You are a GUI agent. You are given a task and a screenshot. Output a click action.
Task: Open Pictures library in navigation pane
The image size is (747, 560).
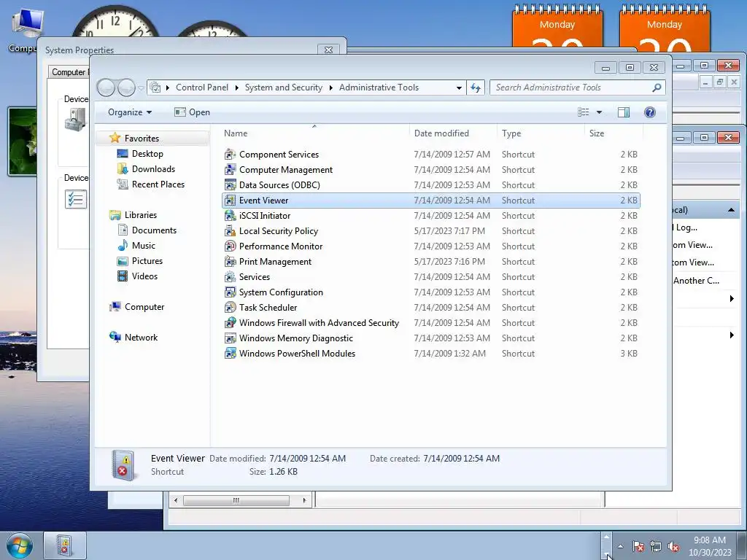click(147, 261)
